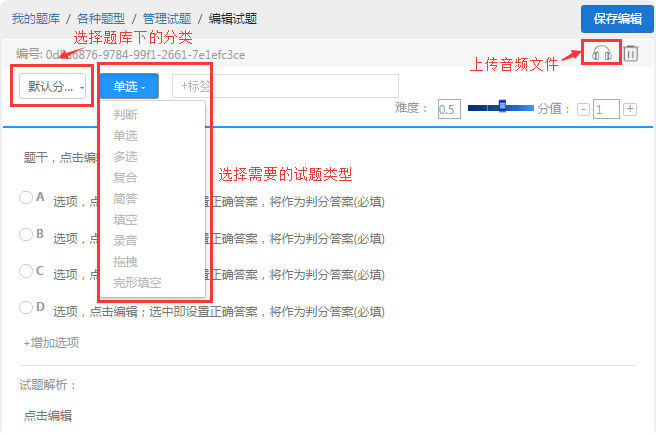Open the 我的题库 breadcrumb link
The image size is (656, 437).
[36, 18]
